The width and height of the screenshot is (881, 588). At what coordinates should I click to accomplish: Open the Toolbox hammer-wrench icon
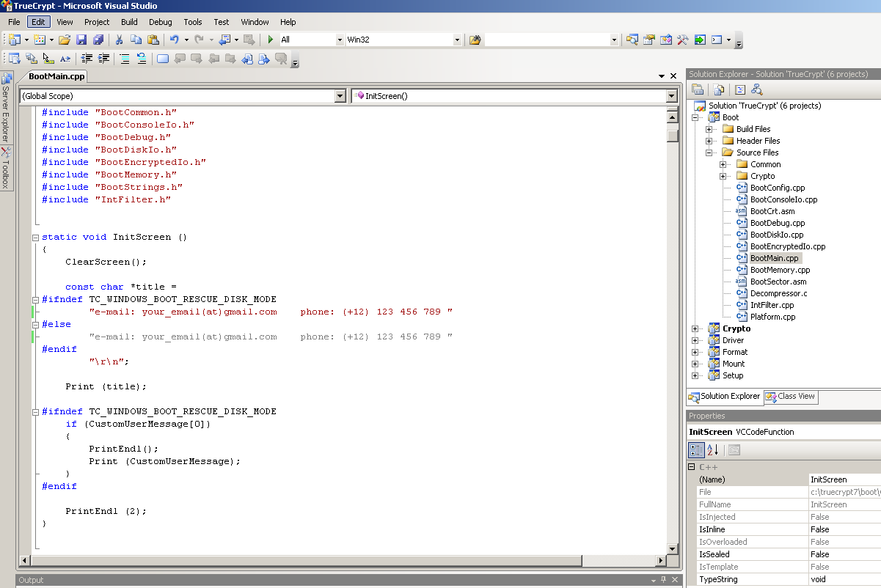point(683,40)
